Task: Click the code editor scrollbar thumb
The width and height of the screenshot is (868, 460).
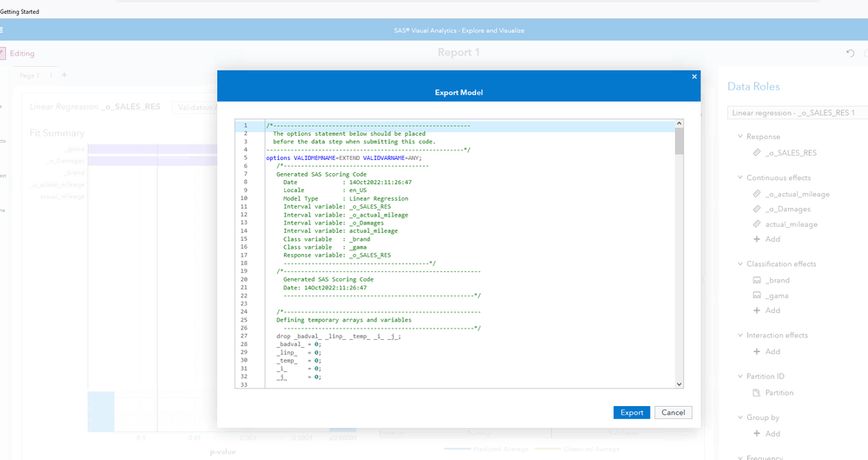Action: 679,141
